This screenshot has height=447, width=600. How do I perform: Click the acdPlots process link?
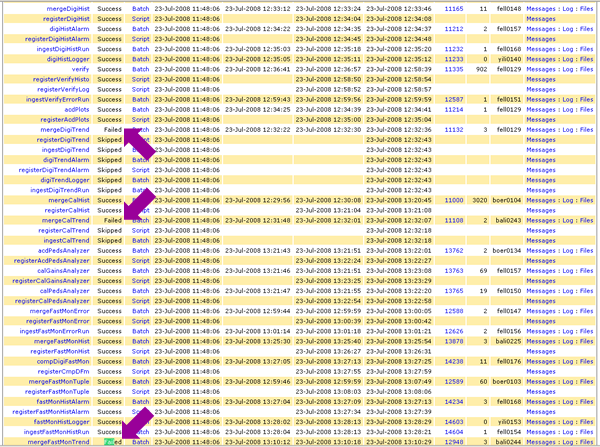click(77, 109)
